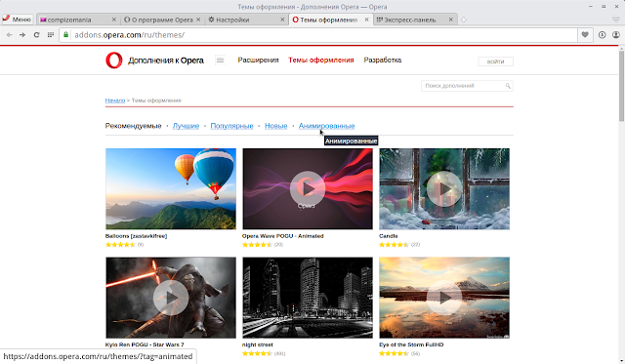The height and width of the screenshot is (364, 625).
Task: Click the magnifier icon in search box
Action: [508, 86]
